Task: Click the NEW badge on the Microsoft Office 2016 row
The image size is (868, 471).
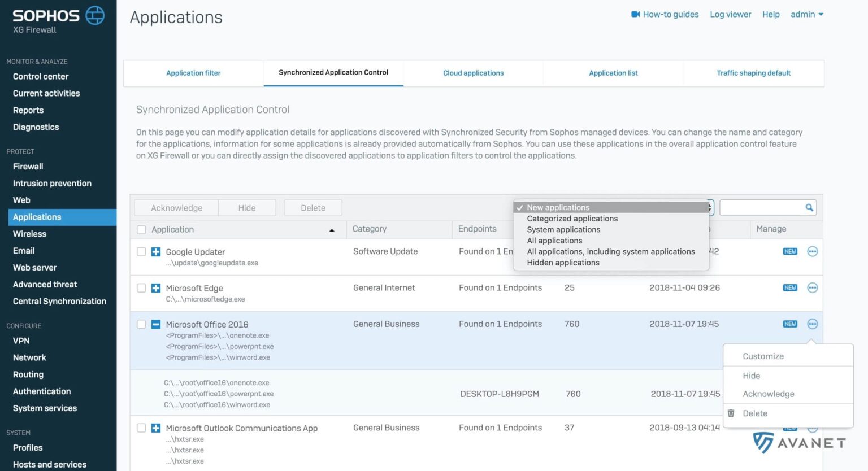Action: click(789, 324)
